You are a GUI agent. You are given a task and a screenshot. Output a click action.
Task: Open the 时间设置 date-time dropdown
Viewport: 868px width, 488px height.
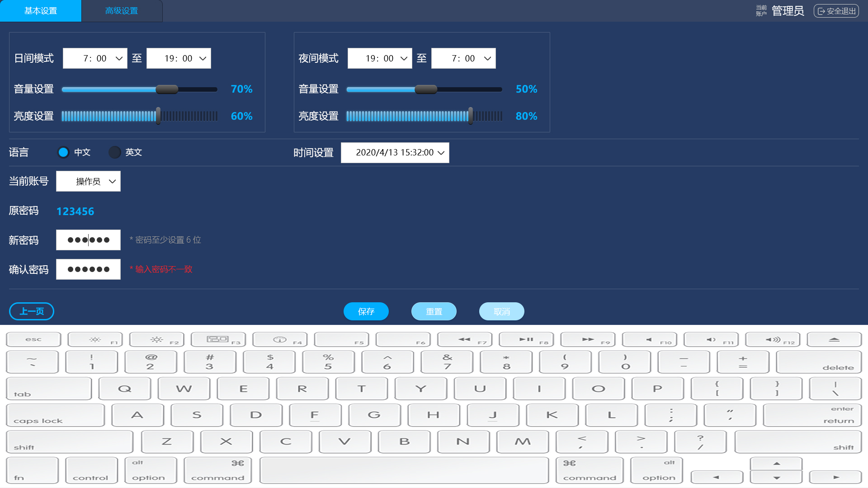tap(395, 153)
